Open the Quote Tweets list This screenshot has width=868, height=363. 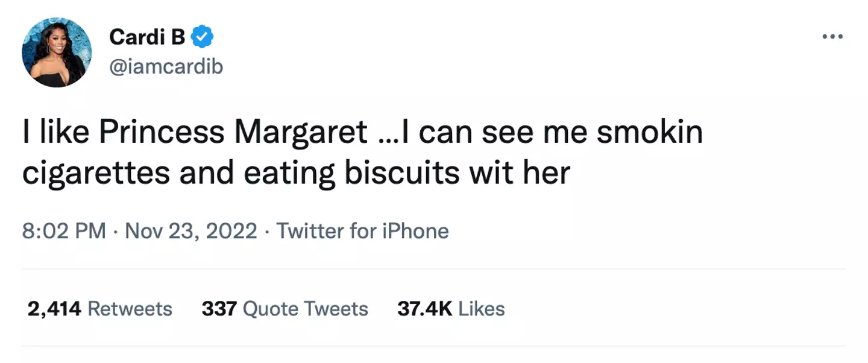point(285,309)
